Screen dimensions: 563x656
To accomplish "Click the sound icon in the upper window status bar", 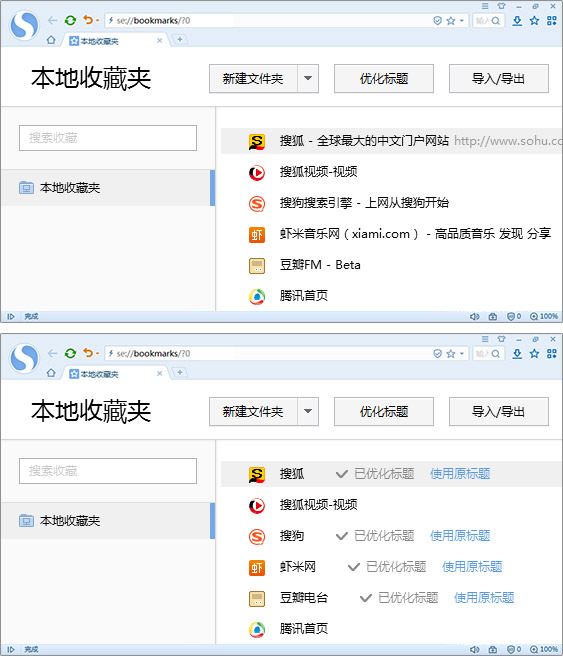I will pyautogui.click(x=474, y=316).
